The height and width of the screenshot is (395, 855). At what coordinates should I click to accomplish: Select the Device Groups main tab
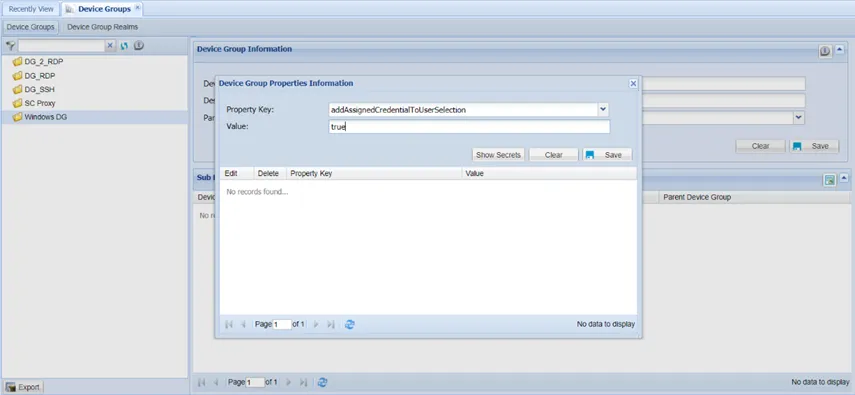(x=104, y=9)
